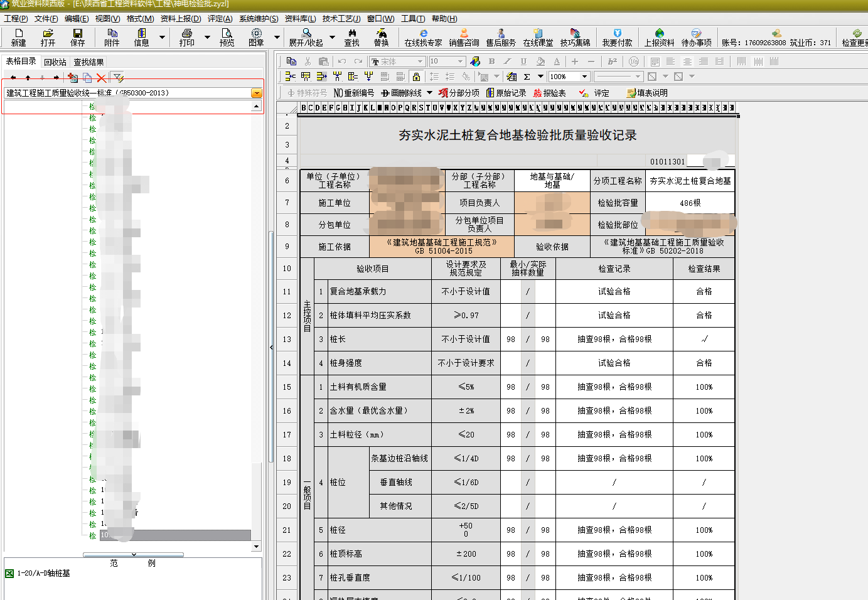Toggle center text alignment
Image resolution: width=868 pixels, height=600 pixels.
pyautogui.click(x=687, y=61)
